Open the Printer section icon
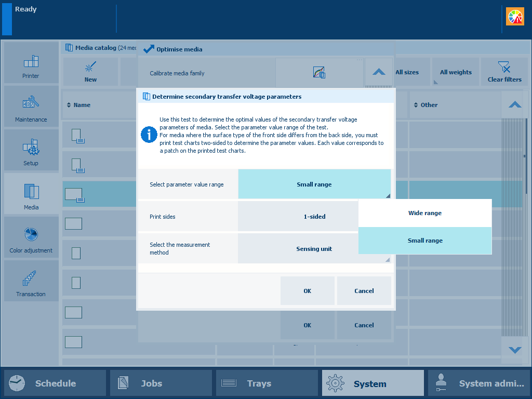 [x=31, y=63]
